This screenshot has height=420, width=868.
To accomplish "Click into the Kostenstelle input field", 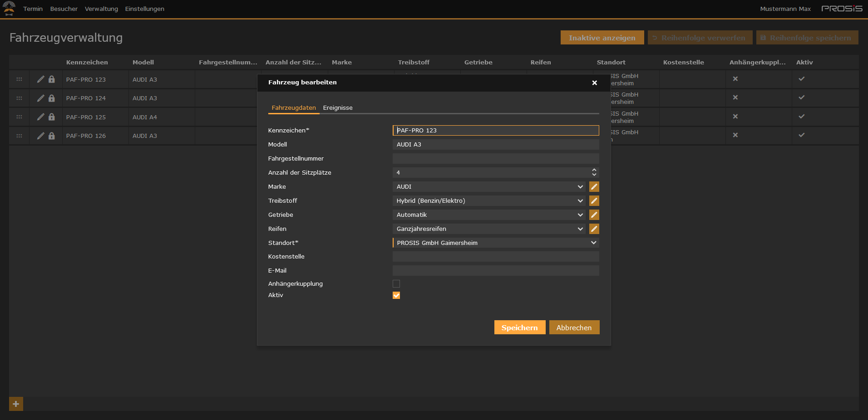I will [495, 256].
